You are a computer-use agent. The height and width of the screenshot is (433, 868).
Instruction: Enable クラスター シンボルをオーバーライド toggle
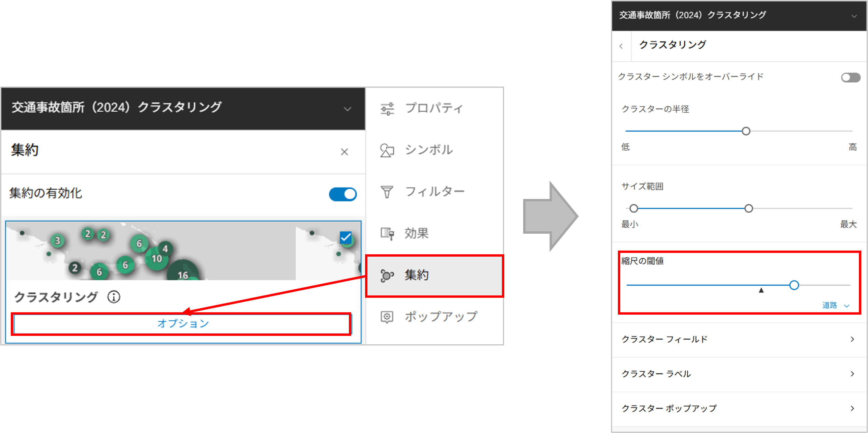click(x=850, y=78)
